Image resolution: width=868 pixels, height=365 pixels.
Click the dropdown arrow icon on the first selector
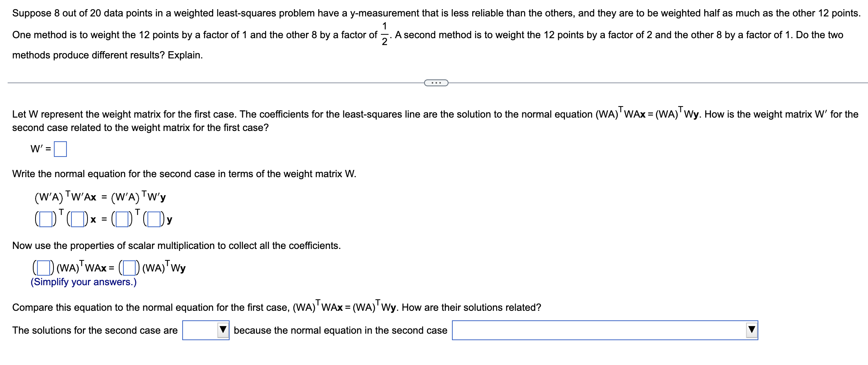coord(223,330)
